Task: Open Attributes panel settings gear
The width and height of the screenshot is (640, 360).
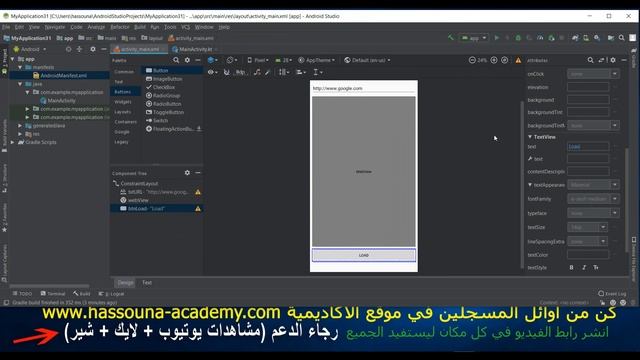Action: (x=613, y=60)
